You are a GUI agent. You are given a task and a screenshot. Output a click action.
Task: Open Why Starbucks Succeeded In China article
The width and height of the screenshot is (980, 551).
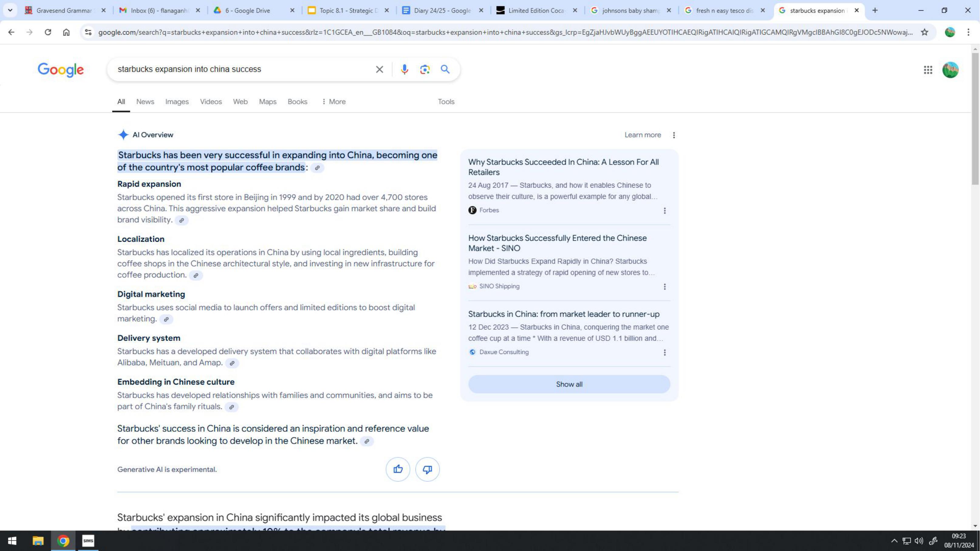click(563, 167)
